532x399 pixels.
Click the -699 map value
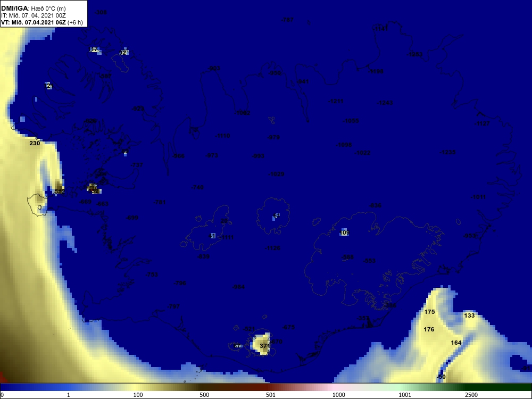click(x=132, y=218)
